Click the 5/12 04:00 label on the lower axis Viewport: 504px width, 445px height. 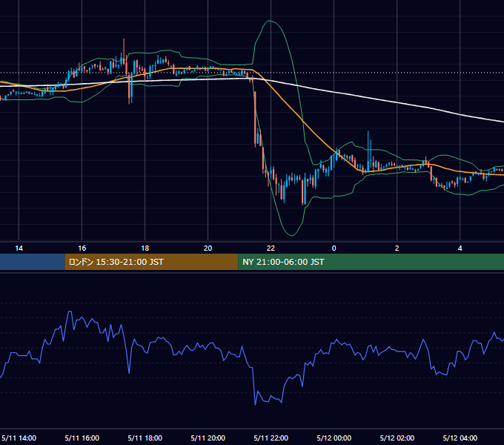coord(460,438)
